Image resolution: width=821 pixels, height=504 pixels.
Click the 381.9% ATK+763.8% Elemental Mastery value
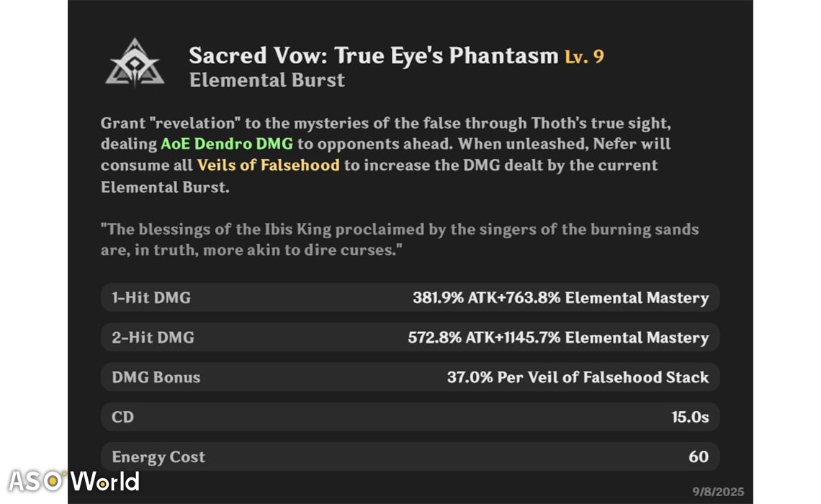point(561,298)
